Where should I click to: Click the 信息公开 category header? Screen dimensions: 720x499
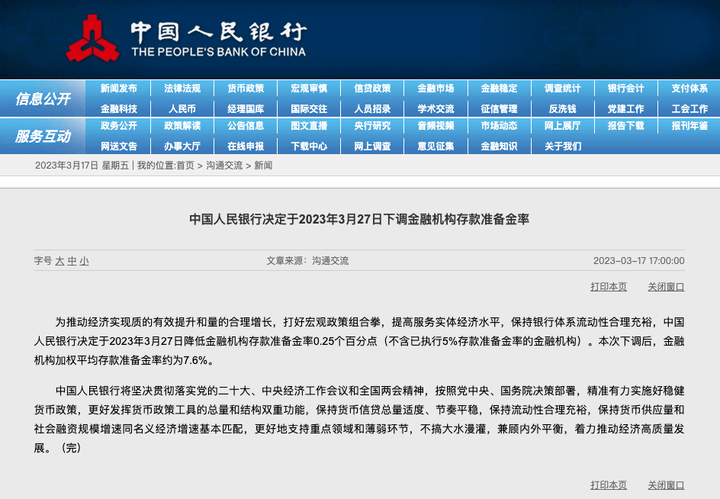[43, 98]
